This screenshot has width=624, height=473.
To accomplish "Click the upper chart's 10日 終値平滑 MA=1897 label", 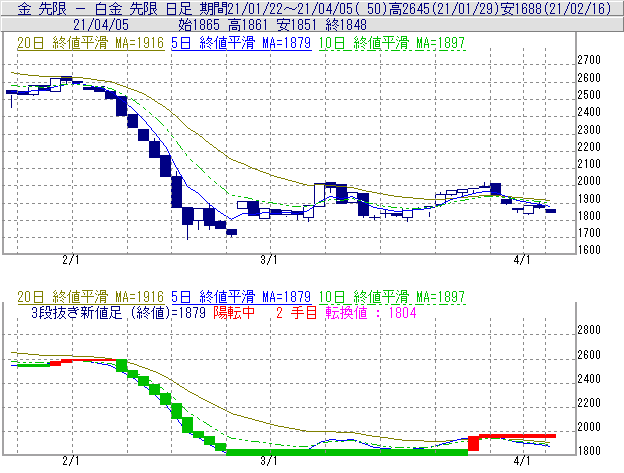I will tap(392, 43).
